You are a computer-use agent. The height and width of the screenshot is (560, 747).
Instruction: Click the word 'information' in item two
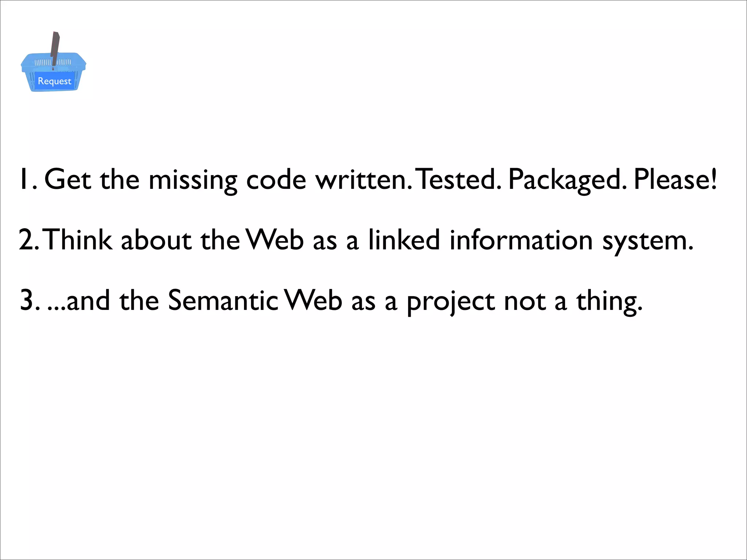521,240
